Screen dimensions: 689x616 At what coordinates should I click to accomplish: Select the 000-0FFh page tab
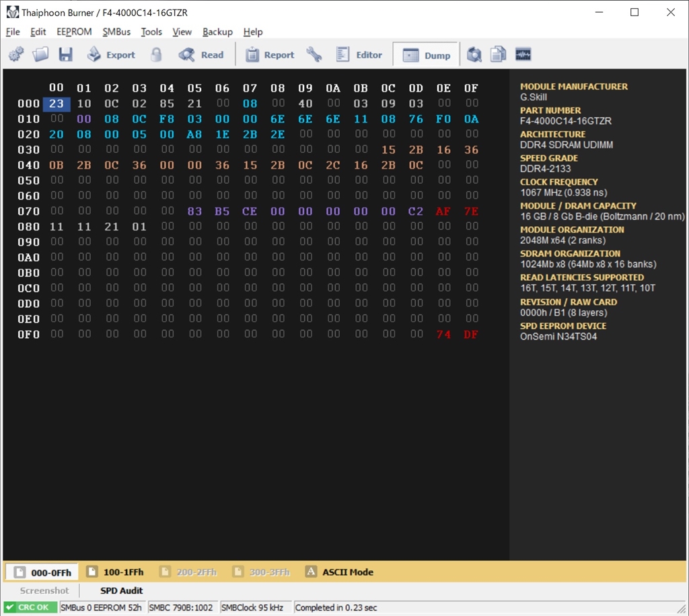(42, 572)
